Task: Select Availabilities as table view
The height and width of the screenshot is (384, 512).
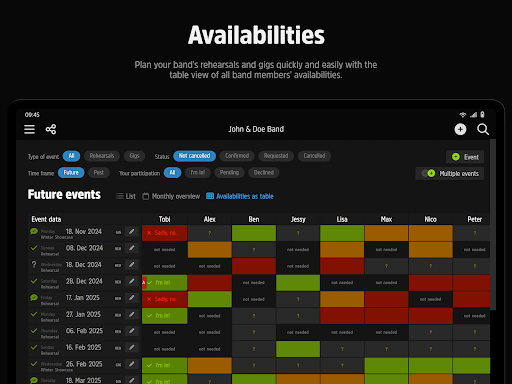Action: (x=240, y=196)
